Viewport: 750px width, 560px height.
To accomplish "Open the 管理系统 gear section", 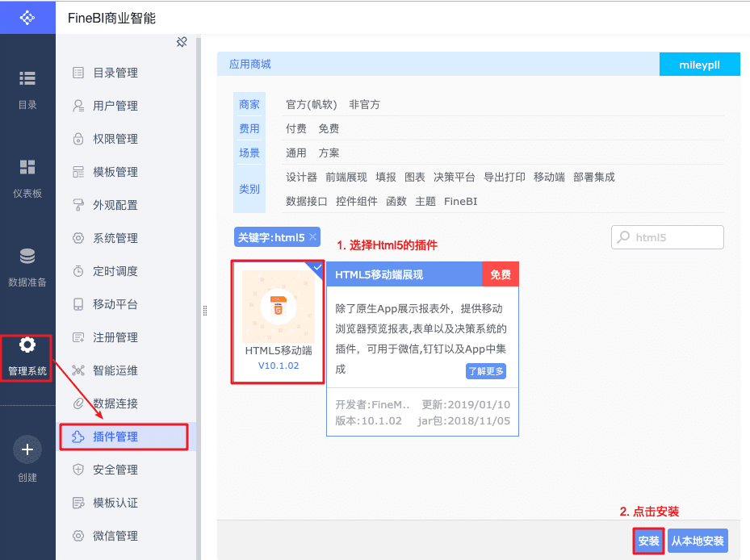I will tap(27, 357).
